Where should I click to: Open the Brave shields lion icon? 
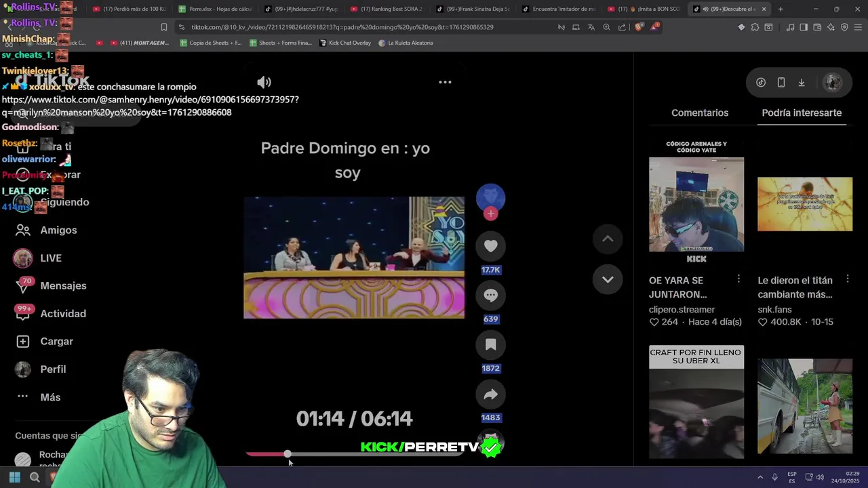pyautogui.click(x=638, y=27)
